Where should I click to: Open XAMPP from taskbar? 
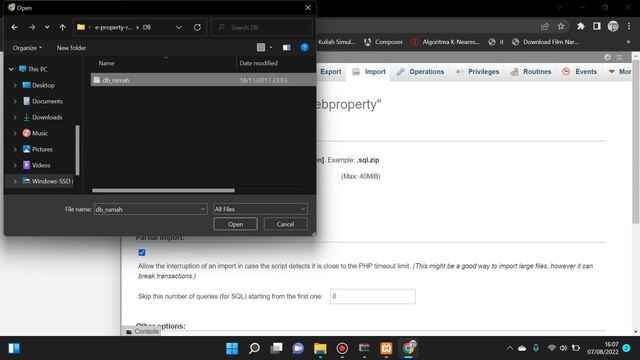386,348
